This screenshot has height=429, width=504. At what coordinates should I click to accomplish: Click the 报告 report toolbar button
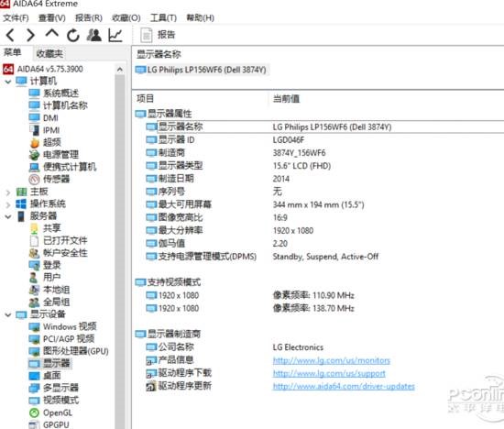click(x=158, y=35)
